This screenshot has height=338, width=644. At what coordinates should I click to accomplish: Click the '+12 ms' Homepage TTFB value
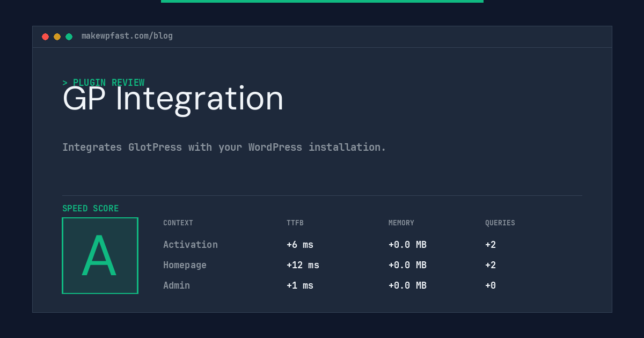pyautogui.click(x=303, y=265)
